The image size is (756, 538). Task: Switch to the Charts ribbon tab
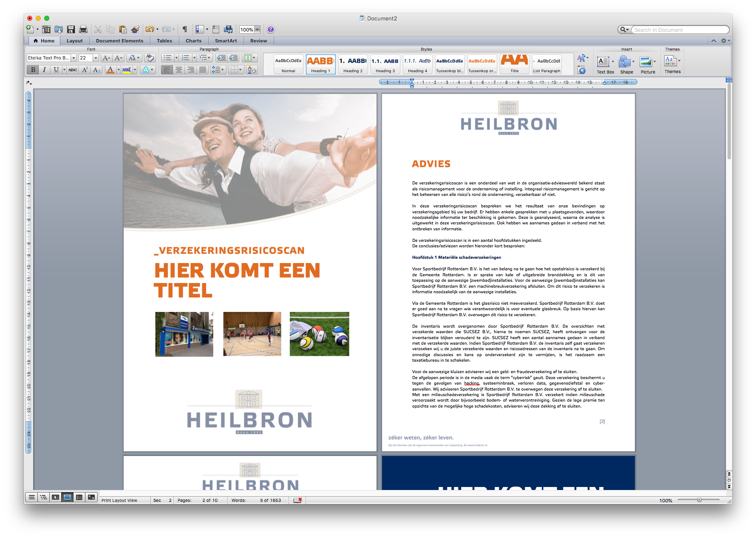click(193, 40)
